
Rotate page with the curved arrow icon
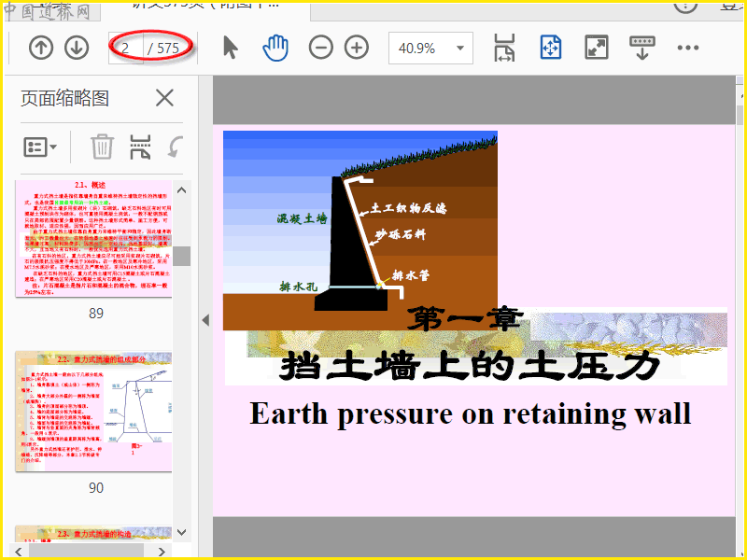point(176,147)
